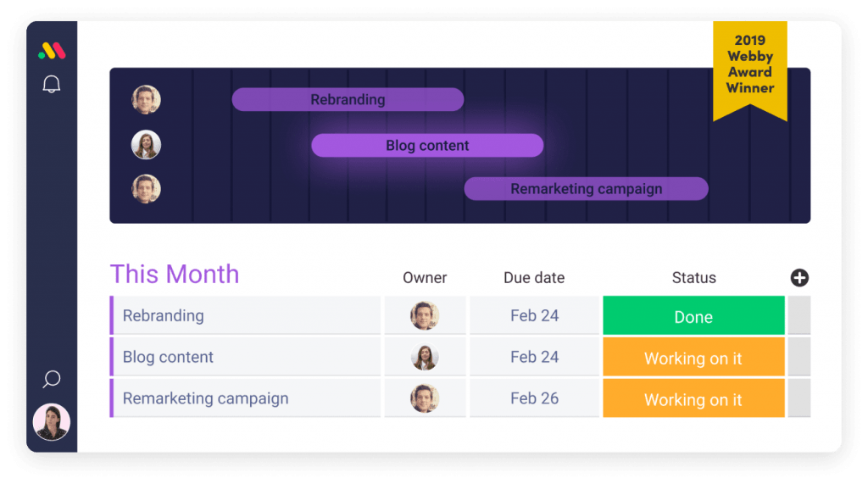Viewport: 868px width, 484px height.
Task: Add a new column with plus icon
Action: point(799,277)
